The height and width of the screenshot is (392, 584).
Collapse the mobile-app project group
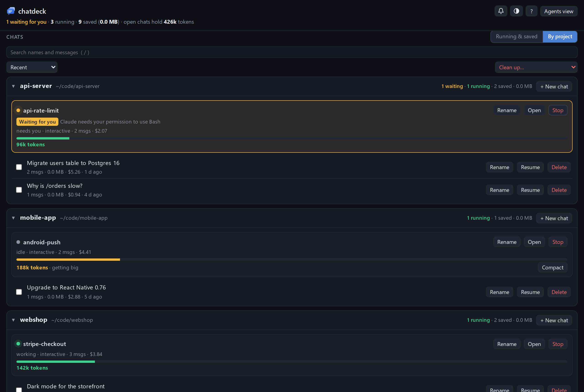[x=13, y=218]
